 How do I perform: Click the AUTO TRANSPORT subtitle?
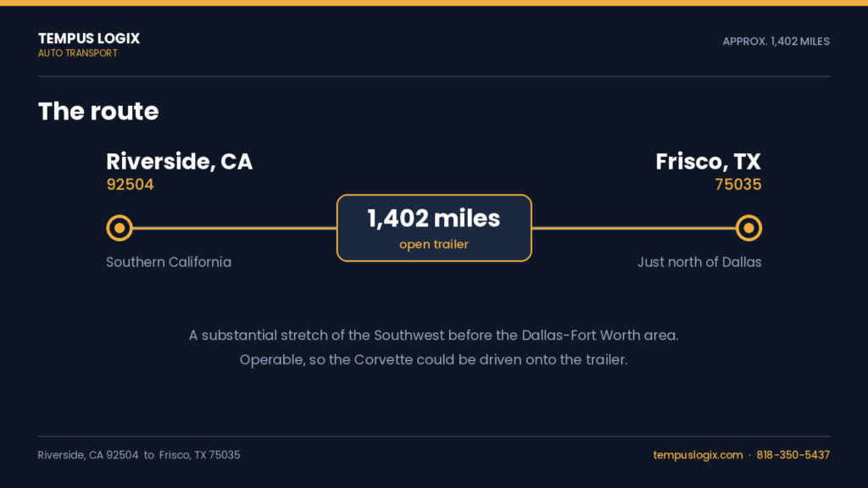coord(77,53)
